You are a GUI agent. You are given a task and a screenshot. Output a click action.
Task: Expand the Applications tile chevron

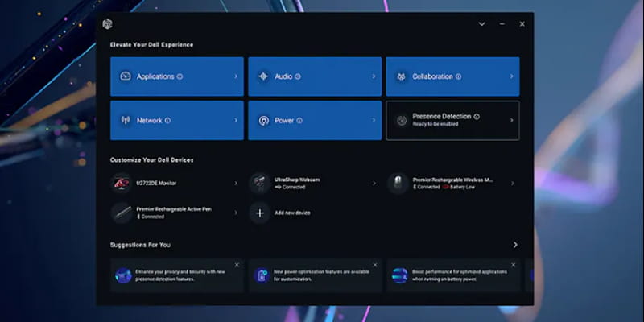tap(236, 76)
